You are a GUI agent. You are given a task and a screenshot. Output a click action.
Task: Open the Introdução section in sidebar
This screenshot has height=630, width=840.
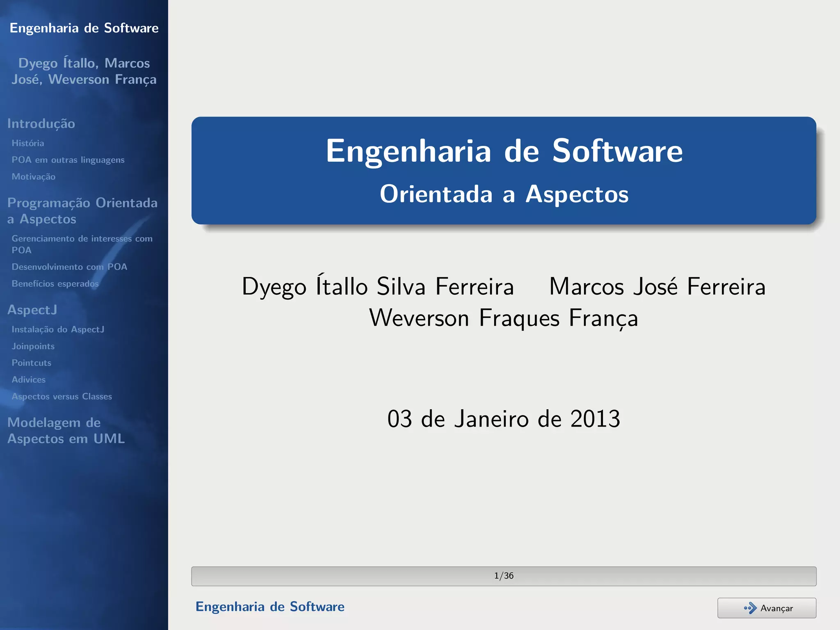[x=41, y=123]
